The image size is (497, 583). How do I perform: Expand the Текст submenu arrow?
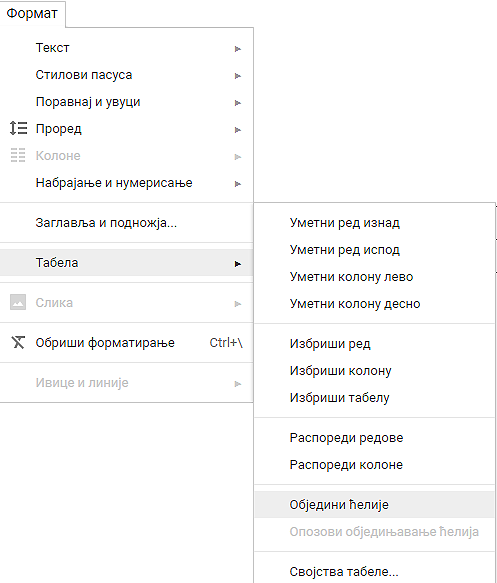(x=238, y=49)
